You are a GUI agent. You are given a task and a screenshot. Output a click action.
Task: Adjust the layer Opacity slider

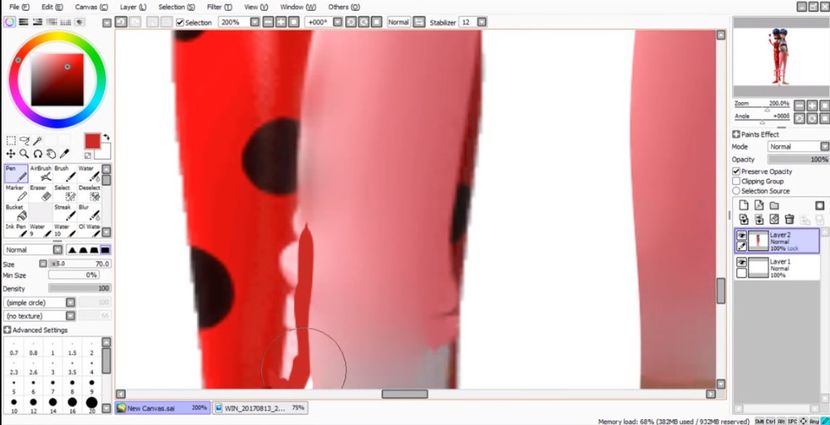pos(798,159)
